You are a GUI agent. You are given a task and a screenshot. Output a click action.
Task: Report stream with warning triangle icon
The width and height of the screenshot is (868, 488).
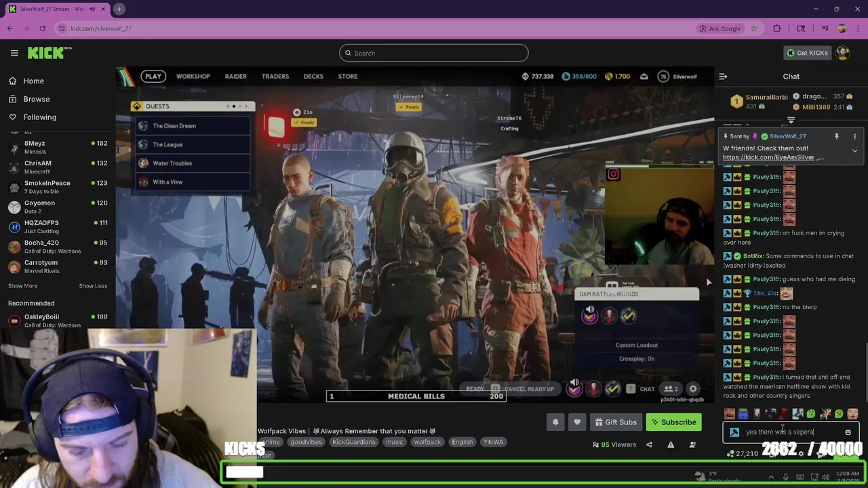[671, 445]
